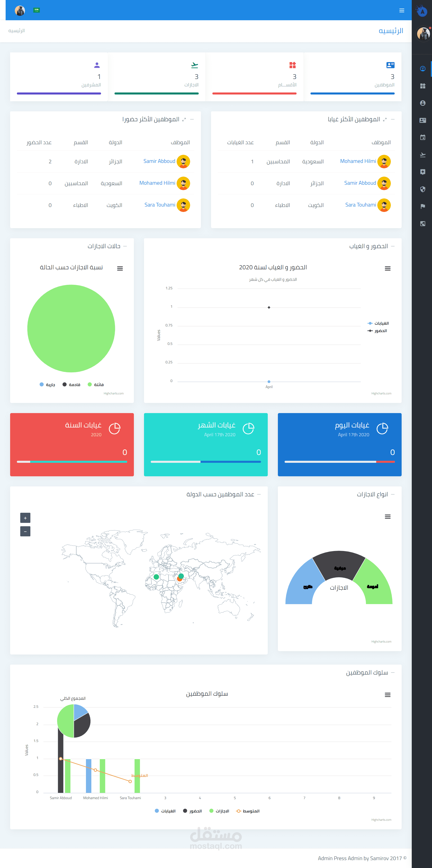Open the calendar sidebar icon
432x868 pixels.
[x=423, y=137]
